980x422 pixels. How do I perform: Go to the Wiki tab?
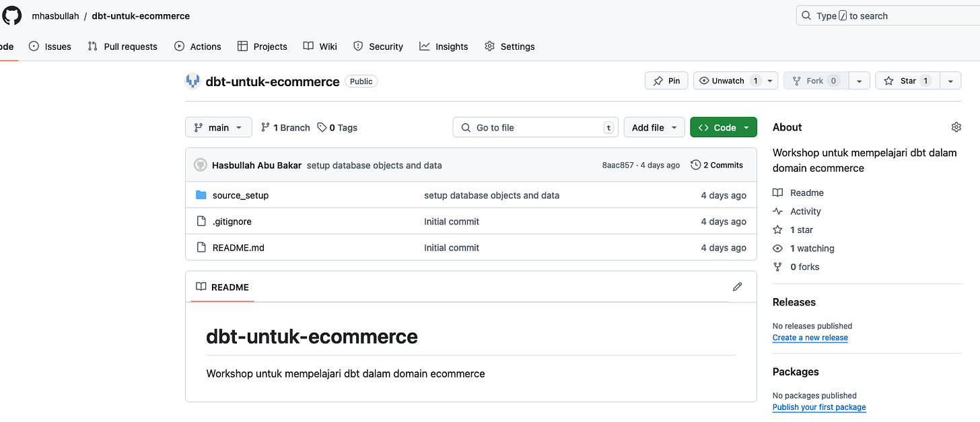tap(320, 46)
